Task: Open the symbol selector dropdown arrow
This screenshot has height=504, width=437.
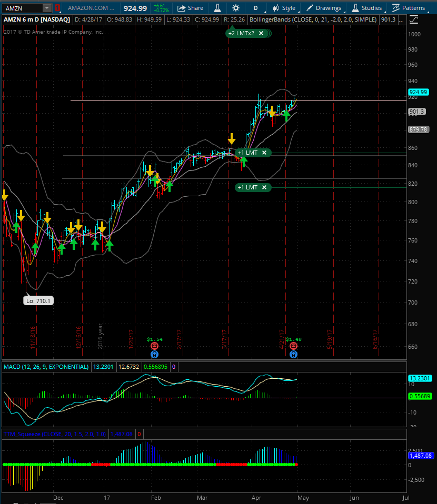Action: (47, 8)
